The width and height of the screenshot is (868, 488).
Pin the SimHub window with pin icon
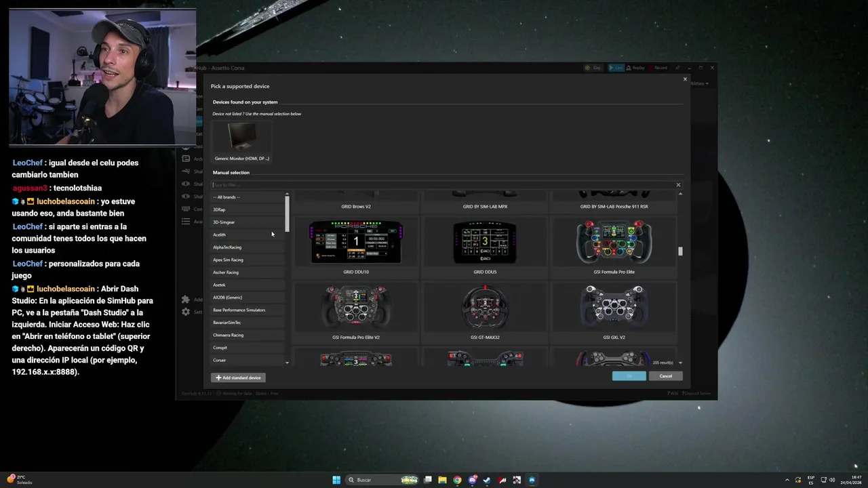(x=677, y=68)
